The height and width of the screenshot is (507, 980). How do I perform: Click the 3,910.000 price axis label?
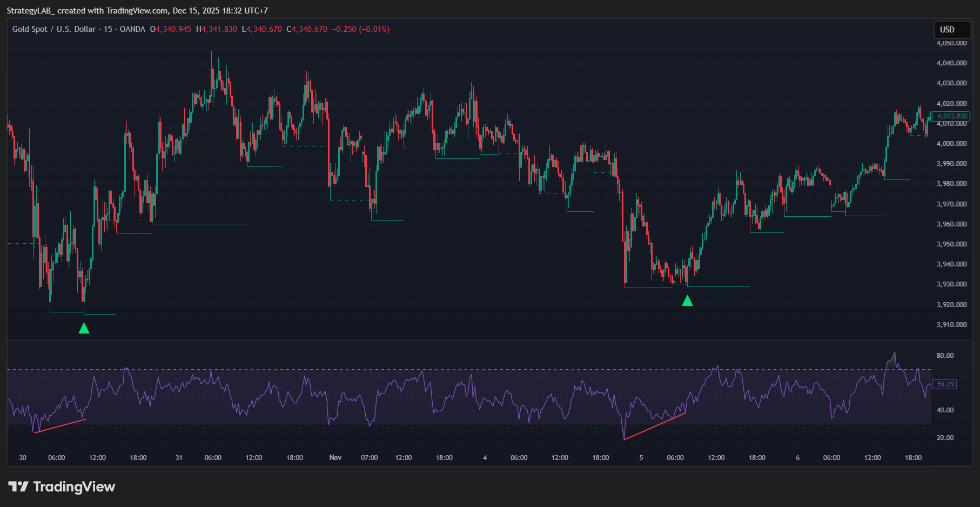[951, 325]
